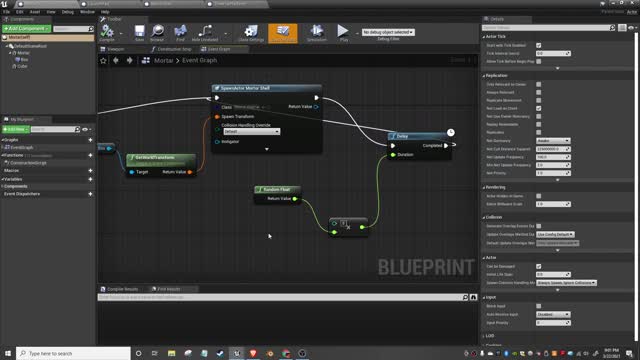The width and height of the screenshot is (640, 360).
Task: Click the forward arrow in graph navigation
Action: 129,60
